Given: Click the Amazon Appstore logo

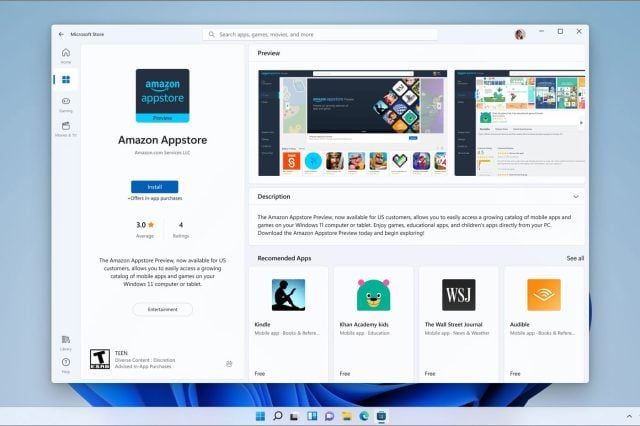Looking at the screenshot, I should click(162, 95).
